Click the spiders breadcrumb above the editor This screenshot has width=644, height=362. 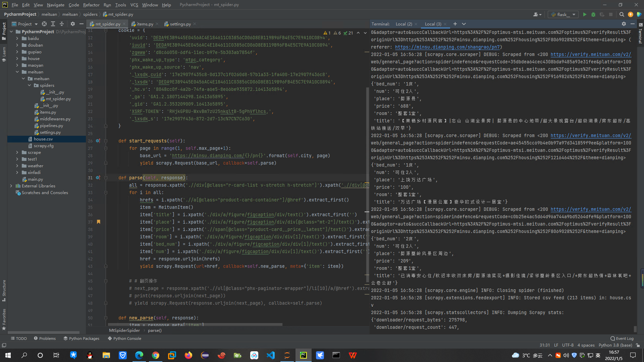coord(90,14)
